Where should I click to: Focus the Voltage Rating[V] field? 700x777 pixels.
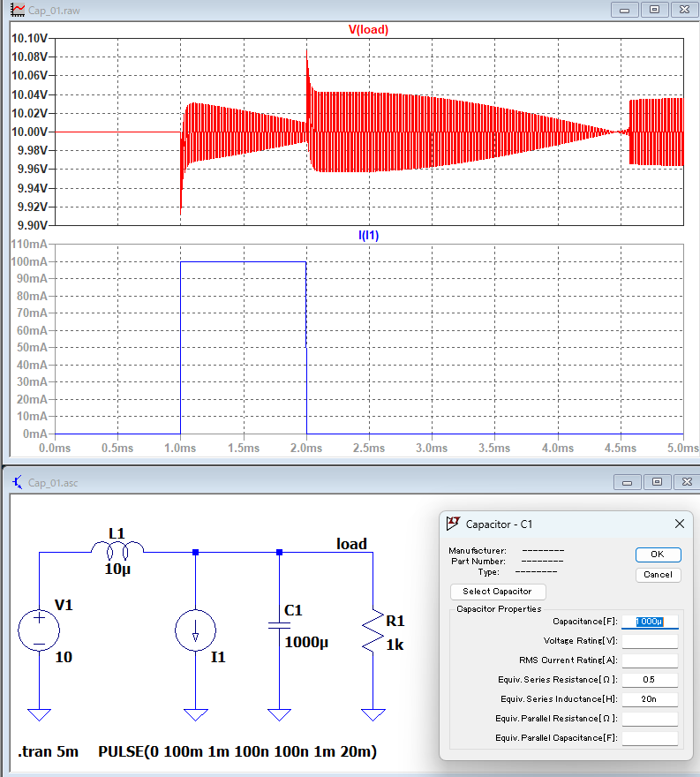pos(649,641)
